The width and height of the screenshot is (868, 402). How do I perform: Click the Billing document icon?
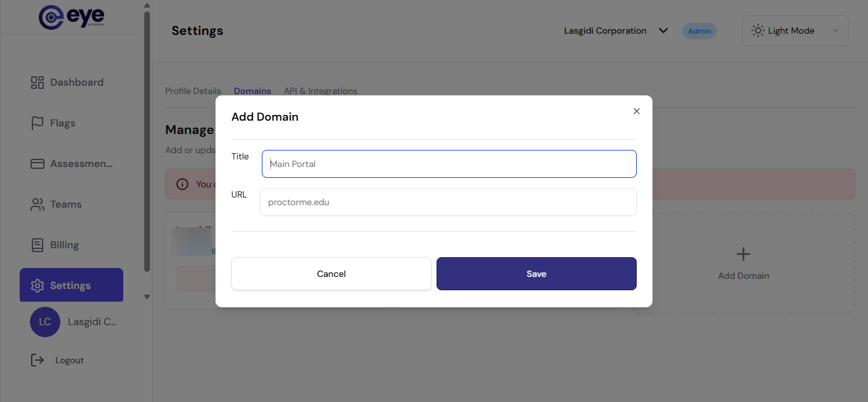[37, 245]
